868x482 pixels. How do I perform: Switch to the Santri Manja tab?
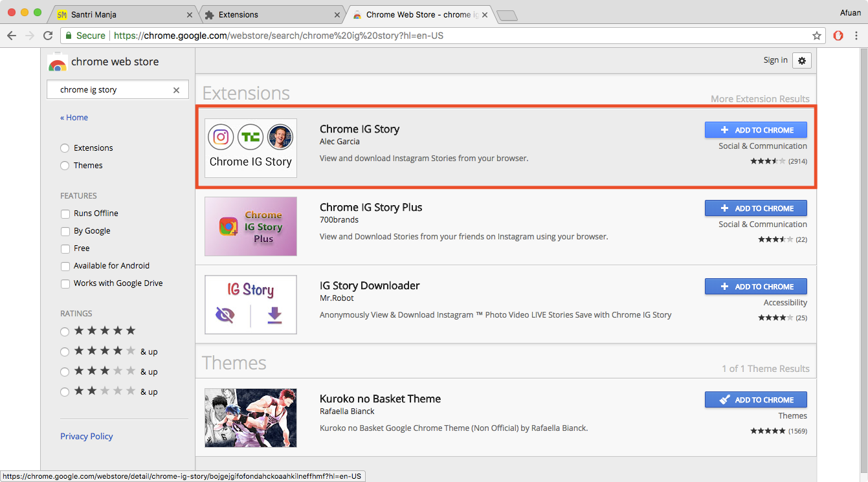click(x=123, y=14)
